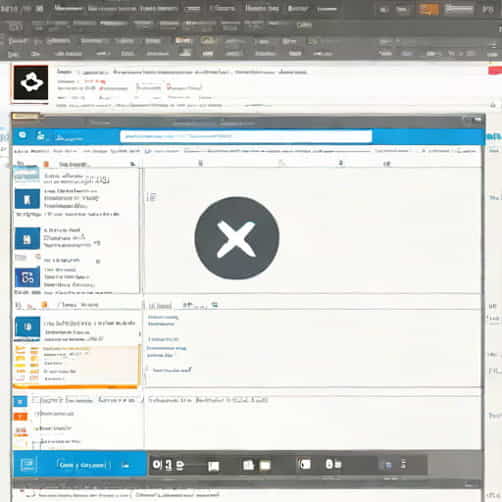The image size is (502, 502).
Task: Click the first white icon in the dark bottom toolbar
Action: (x=157, y=464)
